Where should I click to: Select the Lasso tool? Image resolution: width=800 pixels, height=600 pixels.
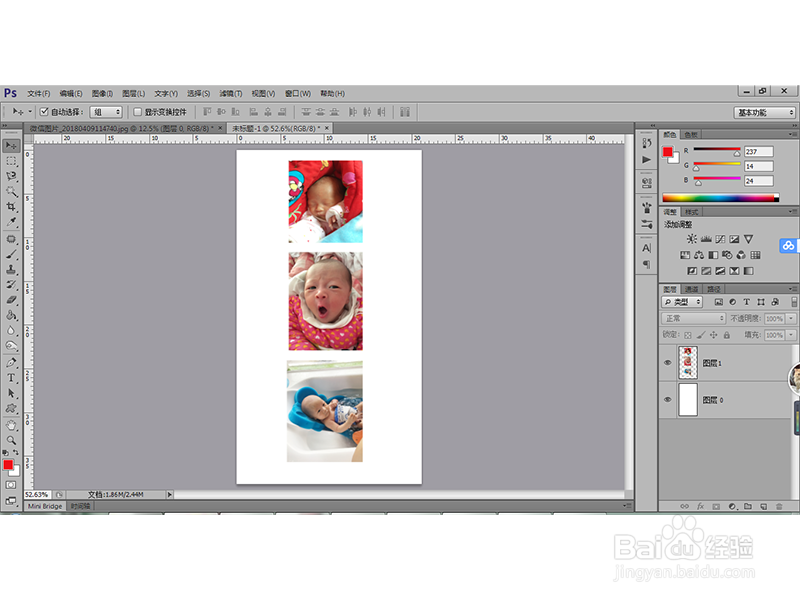tap(11, 177)
